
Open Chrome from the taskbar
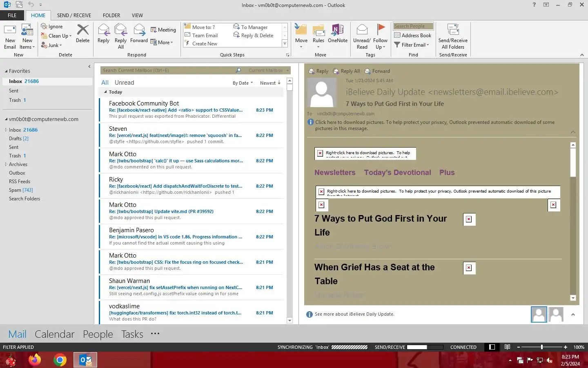pyautogui.click(x=60, y=360)
